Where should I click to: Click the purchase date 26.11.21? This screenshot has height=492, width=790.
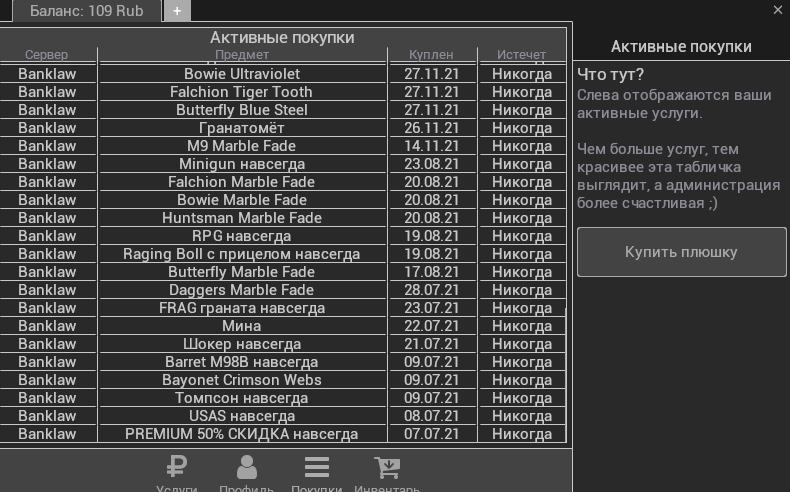point(432,128)
